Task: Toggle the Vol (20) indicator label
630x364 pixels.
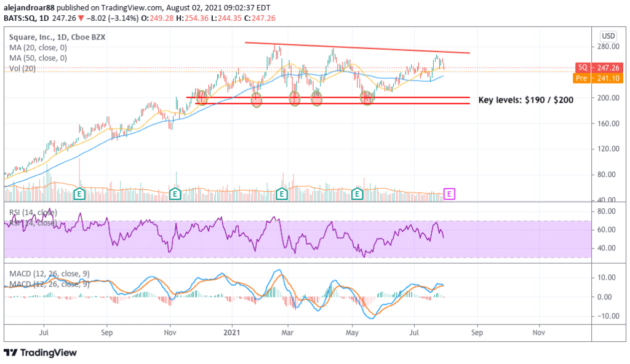Action: 21,68
